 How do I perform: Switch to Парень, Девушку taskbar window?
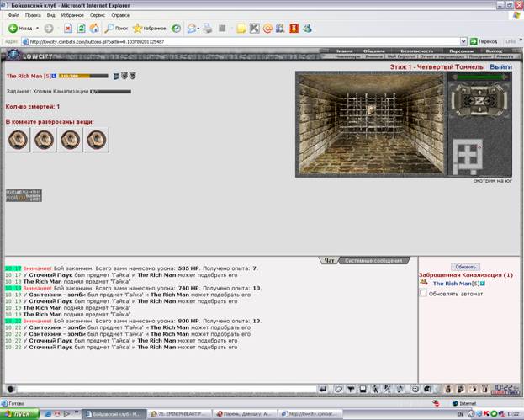245,414
